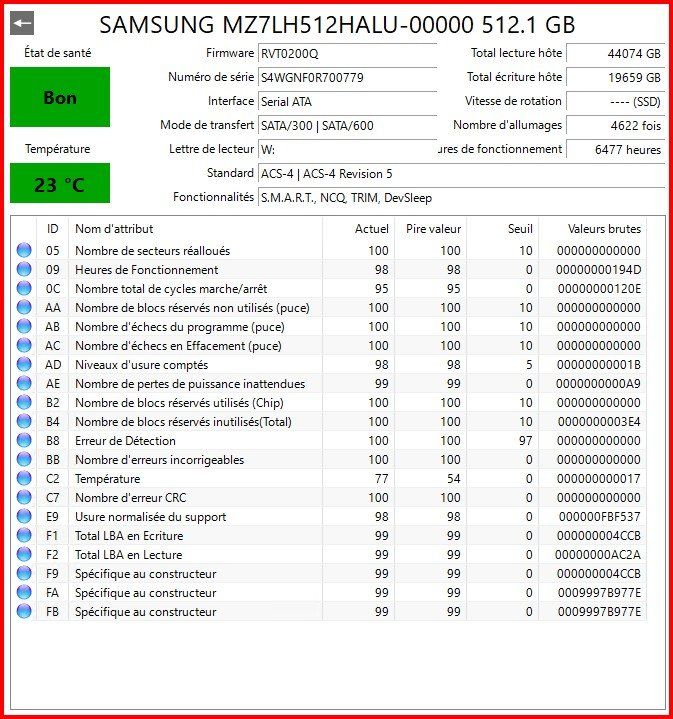Click status orb for Erreur de Détection
The width and height of the screenshot is (673, 719).
pos(24,441)
